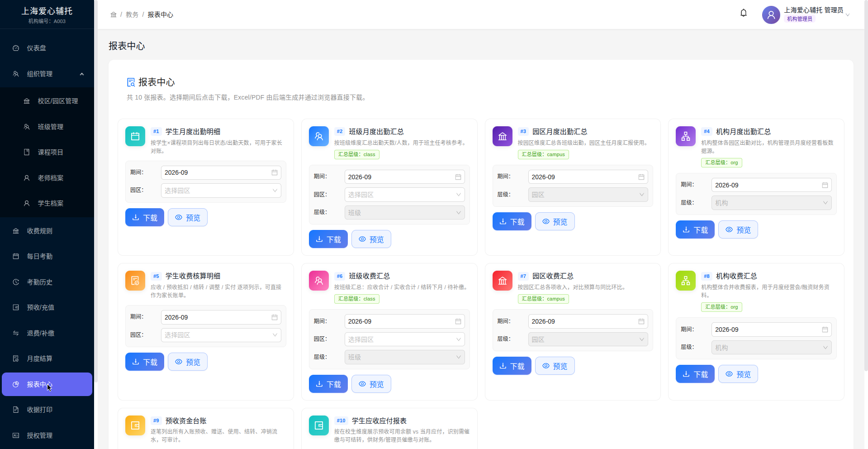Click the blue class icon of report #2
This screenshot has height=449, width=868.
tap(319, 136)
